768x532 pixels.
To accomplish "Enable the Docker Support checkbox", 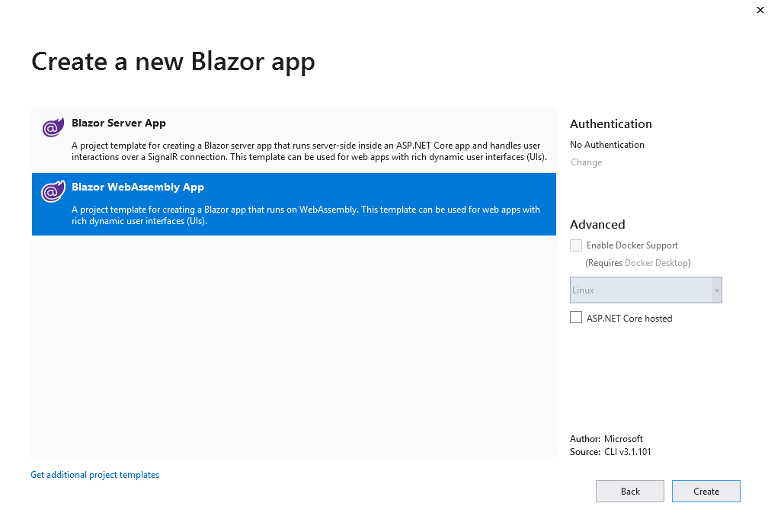I will 576,245.
